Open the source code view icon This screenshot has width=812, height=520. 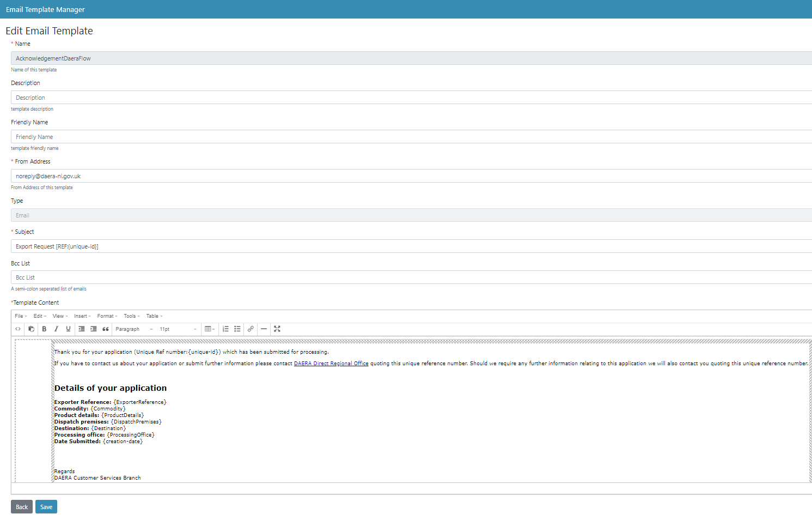18,329
